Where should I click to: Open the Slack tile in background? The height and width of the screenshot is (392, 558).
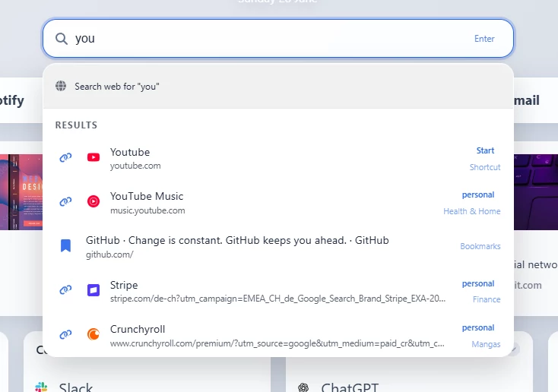pos(76,387)
